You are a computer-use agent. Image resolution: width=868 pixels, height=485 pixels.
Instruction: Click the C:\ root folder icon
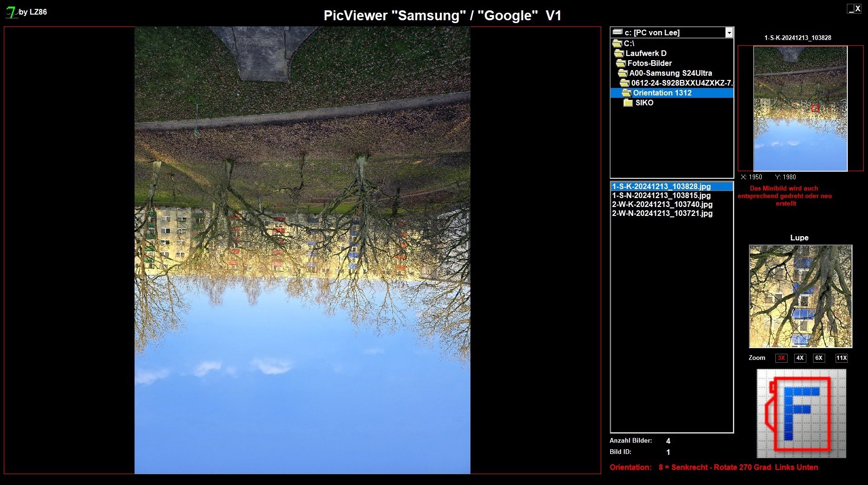point(617,43)
